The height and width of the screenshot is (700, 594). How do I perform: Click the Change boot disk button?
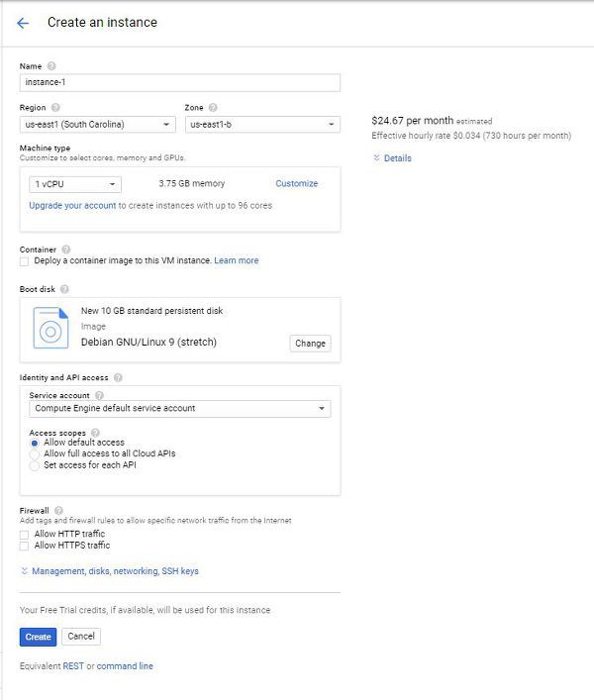310,344
